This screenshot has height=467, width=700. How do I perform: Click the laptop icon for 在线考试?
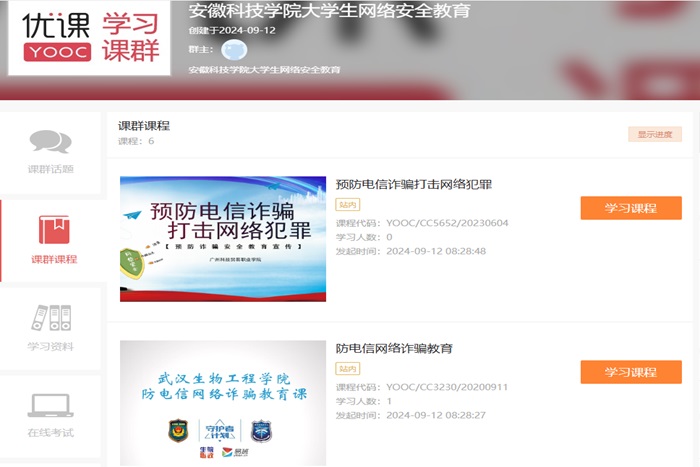[50, 405]
